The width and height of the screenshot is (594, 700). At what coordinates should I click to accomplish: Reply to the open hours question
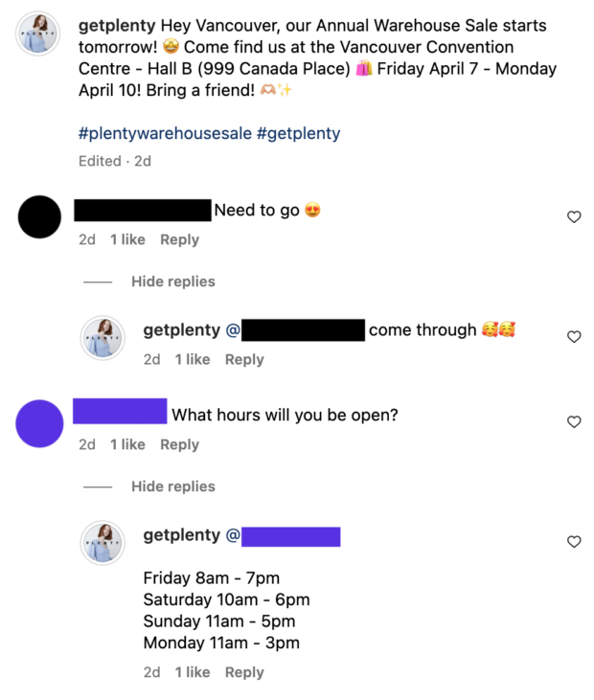(x=179, y=444)
